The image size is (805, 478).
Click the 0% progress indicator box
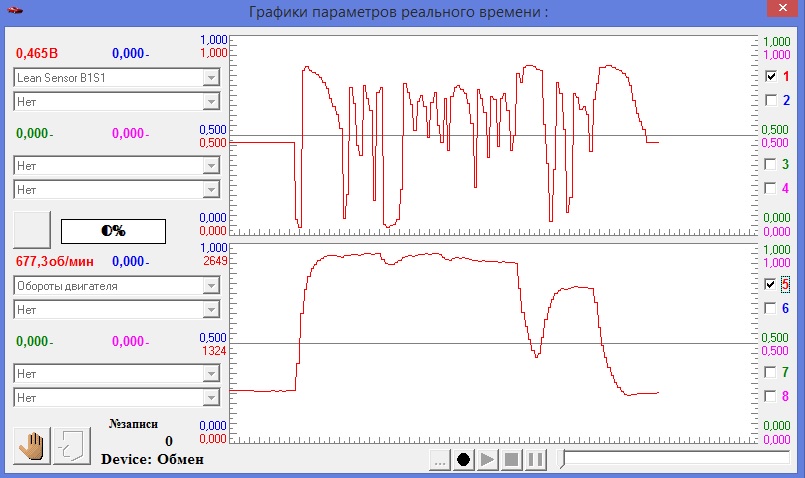click(113, 230)
